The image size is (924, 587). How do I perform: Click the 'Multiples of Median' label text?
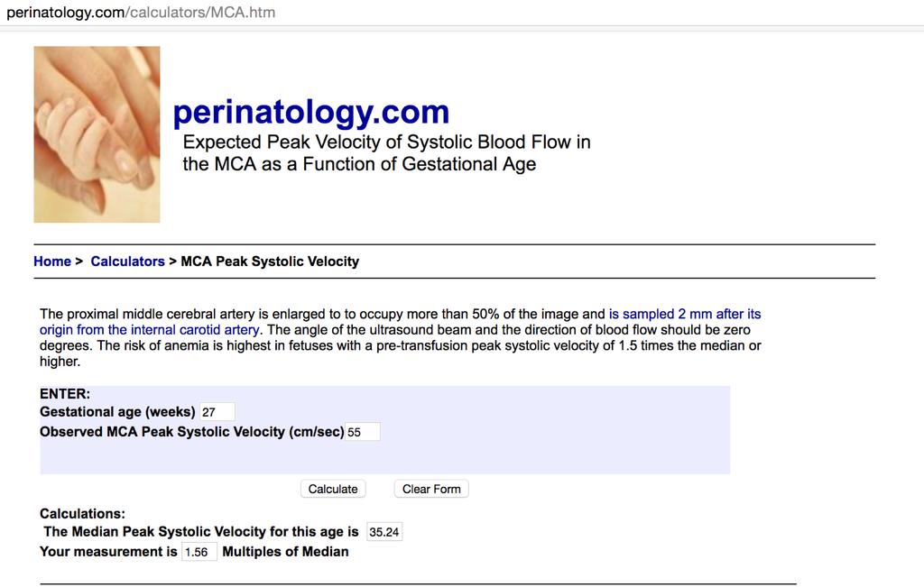[285, 552]
